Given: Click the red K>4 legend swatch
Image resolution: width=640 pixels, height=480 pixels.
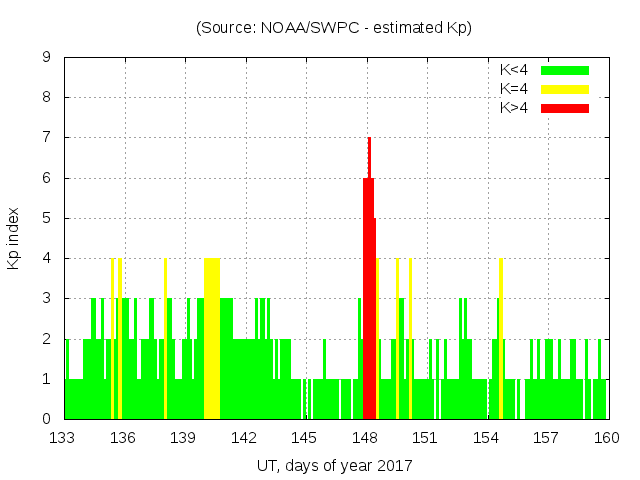Looking at the screenshot, I should [x=565, y=108].
